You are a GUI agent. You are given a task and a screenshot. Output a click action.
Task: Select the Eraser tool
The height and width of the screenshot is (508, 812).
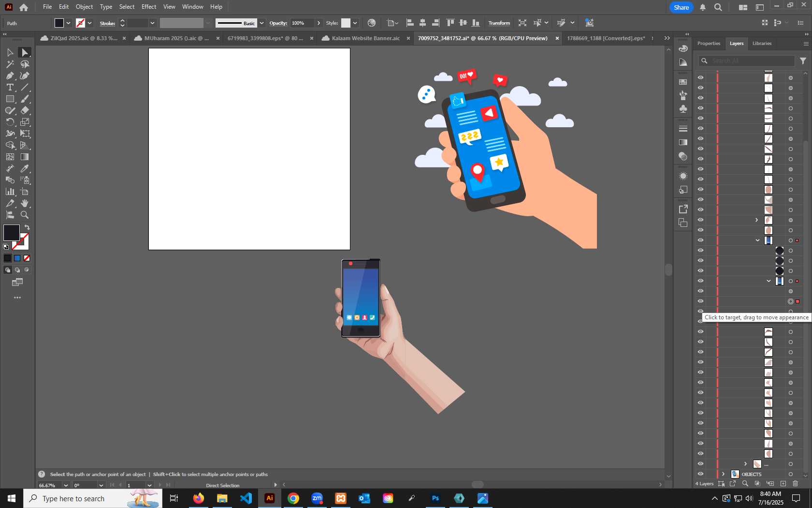(25, 110)
